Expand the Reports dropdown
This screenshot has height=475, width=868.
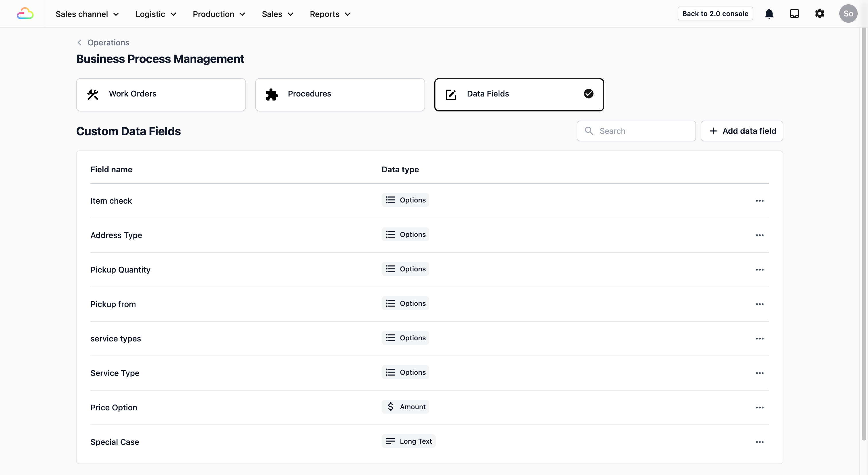[330, 14]
